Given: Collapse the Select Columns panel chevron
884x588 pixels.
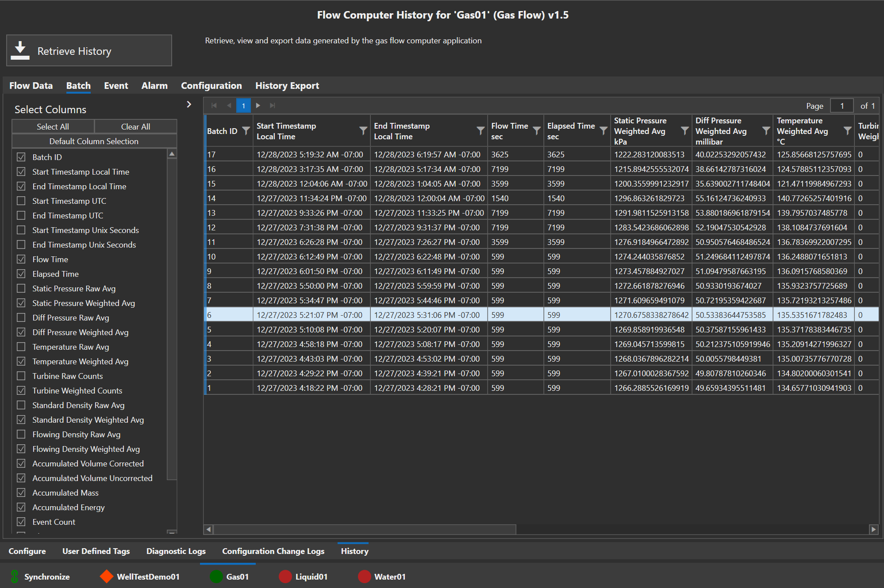Looking at the screenshot, I should [189, 104].
